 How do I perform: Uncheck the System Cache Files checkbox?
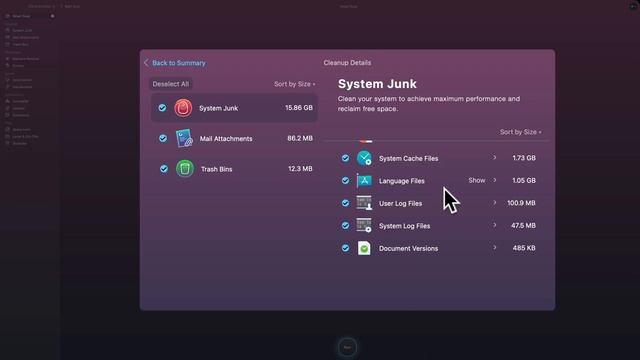click(x=345, y=158)
